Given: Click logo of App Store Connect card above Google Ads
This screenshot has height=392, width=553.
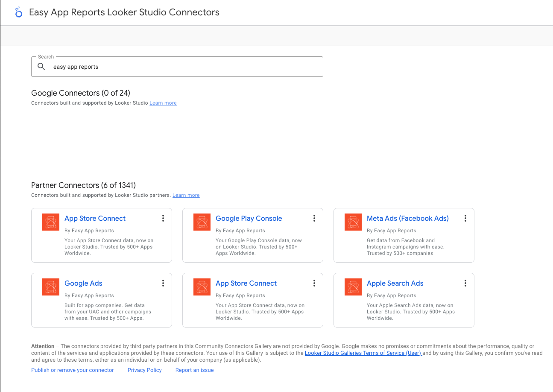Looking at the screenshot, I should [x=51, y=222].
